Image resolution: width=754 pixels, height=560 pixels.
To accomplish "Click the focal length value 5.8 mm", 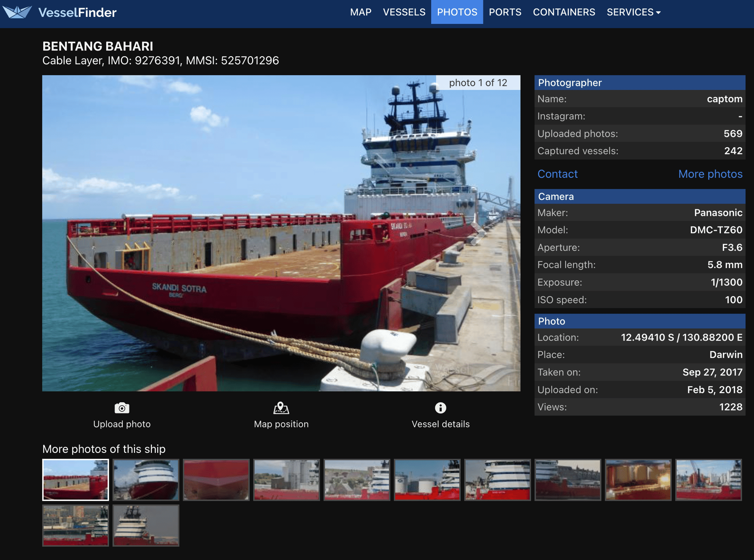I will click(x=725, y=265).
